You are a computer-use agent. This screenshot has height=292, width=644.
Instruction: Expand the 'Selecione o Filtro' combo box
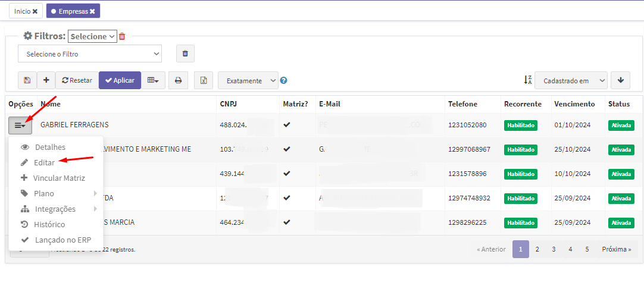90,54
